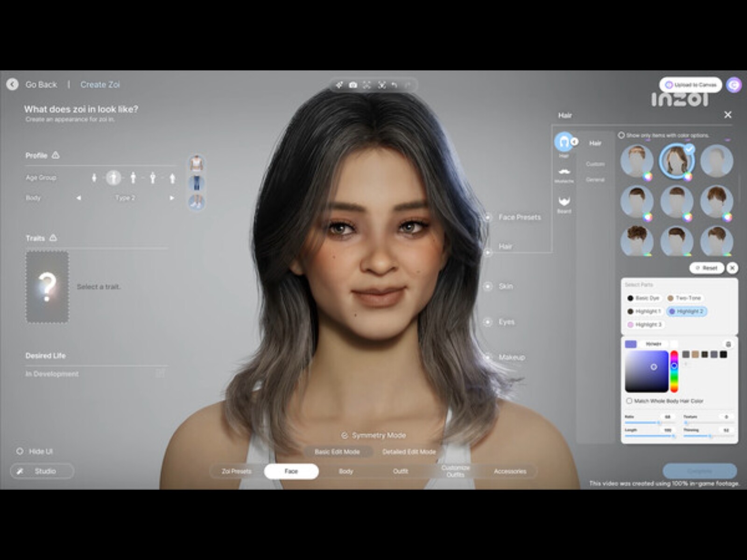This screenshot has height=560, width=747.
Task: Toggle Hide UI option
Action: (20, 451)
